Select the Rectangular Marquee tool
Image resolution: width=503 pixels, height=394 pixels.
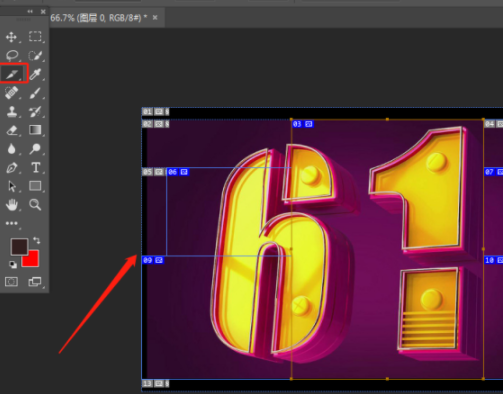pos(35,36)
